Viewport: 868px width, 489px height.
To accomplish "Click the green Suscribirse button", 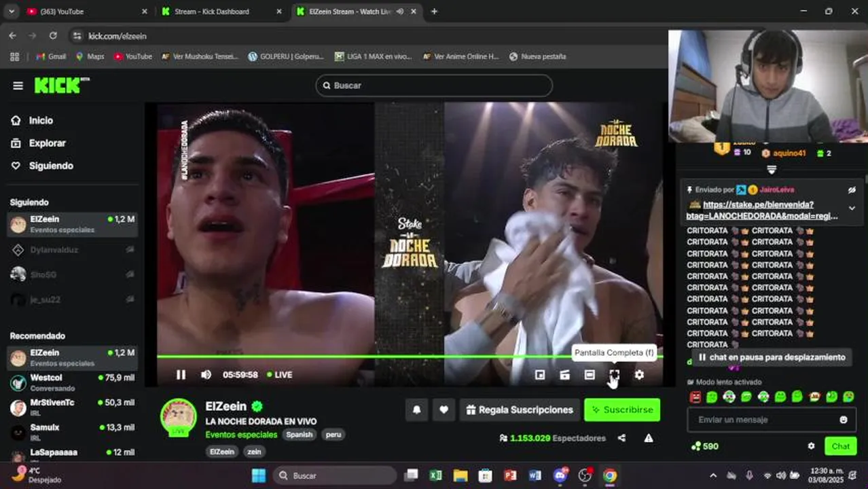I will [x=622, y=410].
